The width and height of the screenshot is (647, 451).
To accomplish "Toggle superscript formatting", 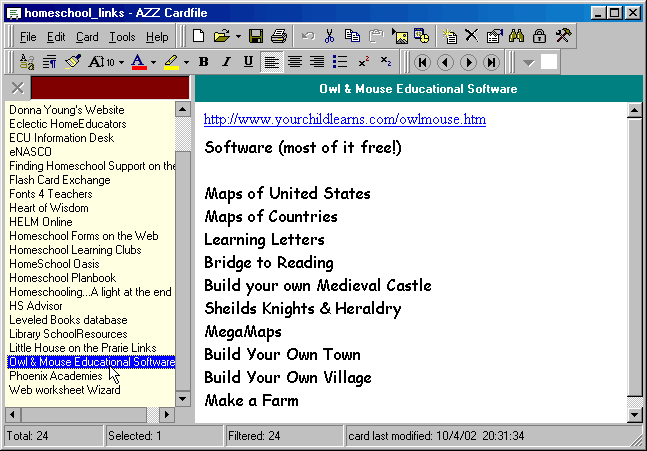I will click(x=364, y=62).
